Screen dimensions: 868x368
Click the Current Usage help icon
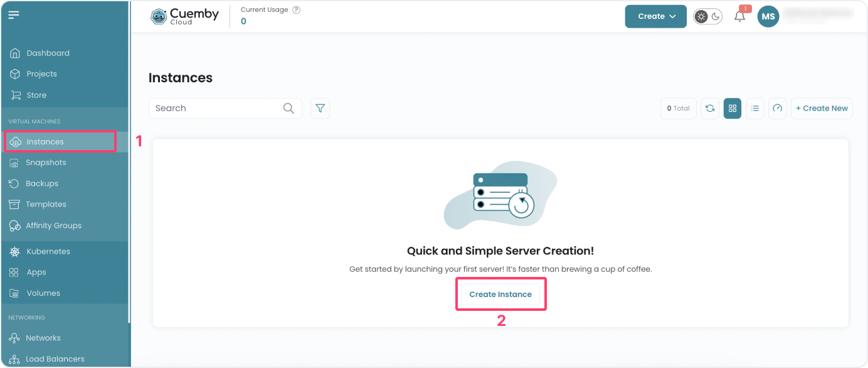pos(295,9)
